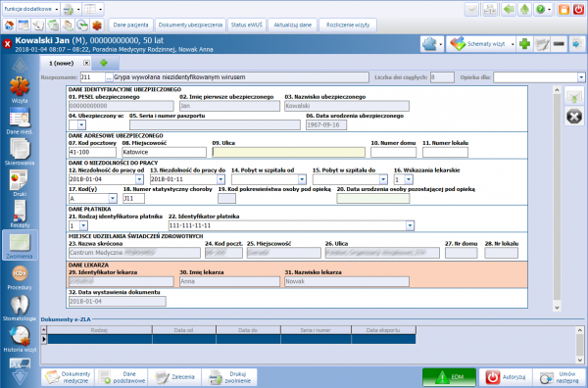
Task: Open Dane pacjenta
Action: (x=131, y=25)
